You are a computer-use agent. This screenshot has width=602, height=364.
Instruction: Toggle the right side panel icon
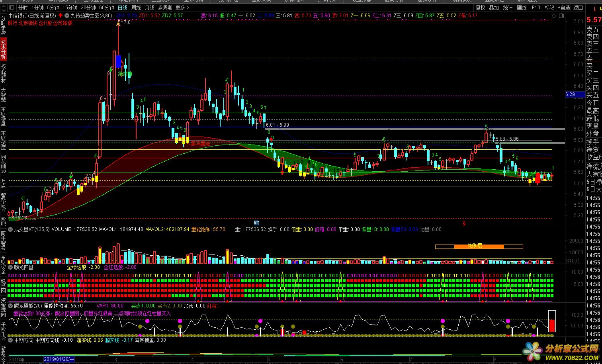click(x=561, y=16)
